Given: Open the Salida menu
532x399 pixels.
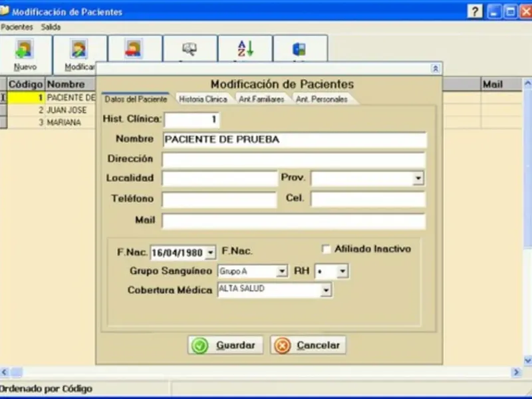Looking at the screenshot, I should [51, 27].
